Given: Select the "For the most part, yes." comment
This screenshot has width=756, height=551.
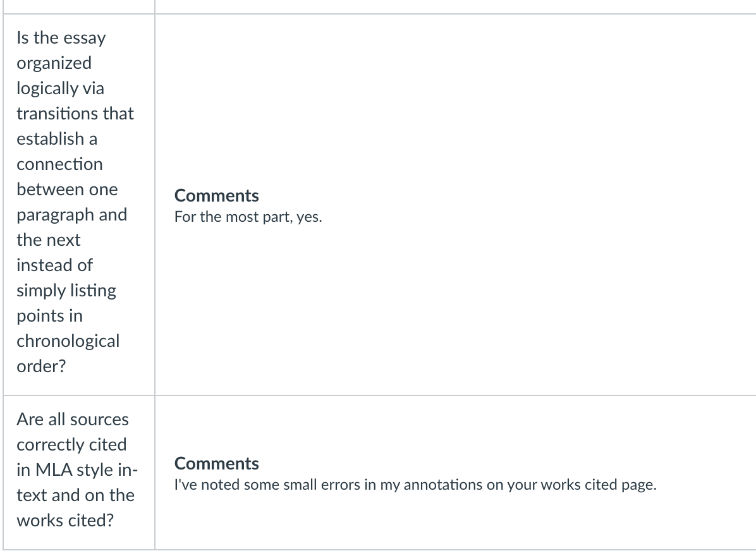Looking at the screenshot, I should [248, 217].
